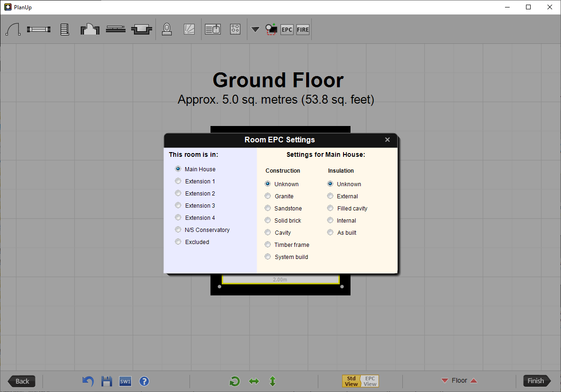
Task: Click the SW1 icon
Action: (x=126, y=381)
